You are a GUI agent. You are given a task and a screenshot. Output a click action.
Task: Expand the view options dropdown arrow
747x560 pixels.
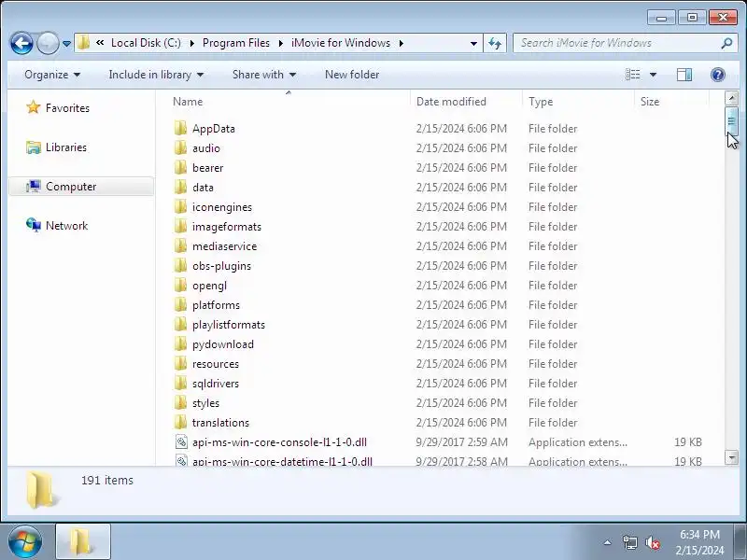[653, 75]
